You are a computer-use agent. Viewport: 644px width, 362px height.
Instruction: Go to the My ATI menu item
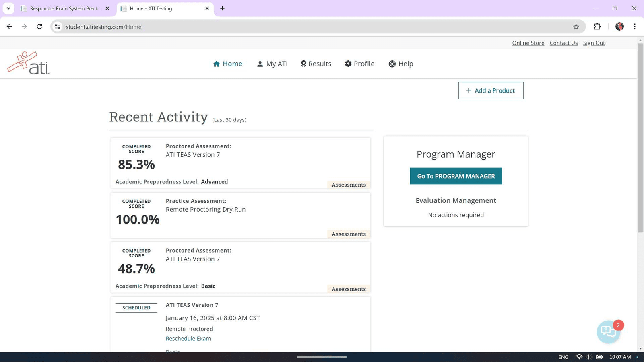click(272, 64)
